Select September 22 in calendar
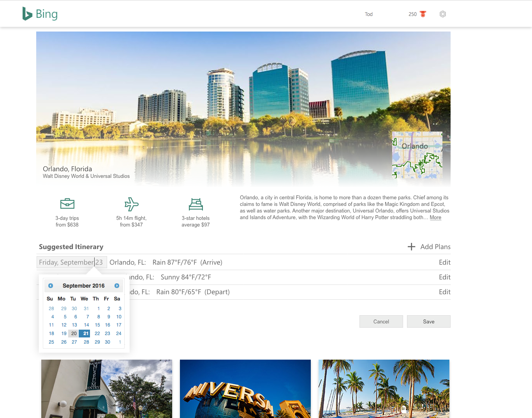532x418 pixels. [x=97, y=334]
